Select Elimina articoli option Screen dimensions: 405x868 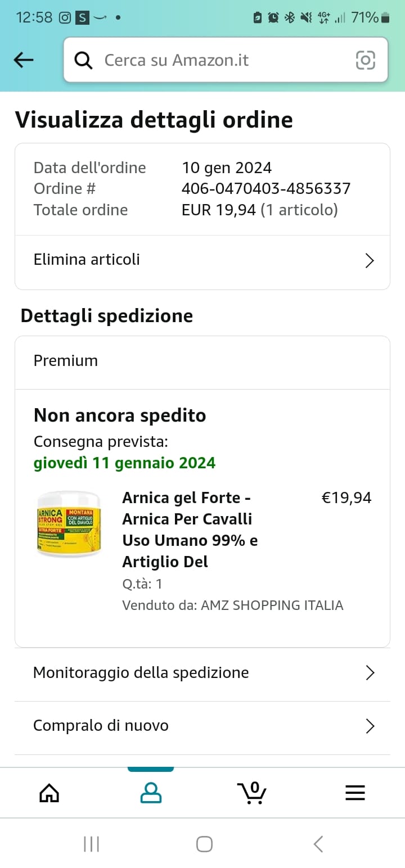(x=202, y=260)
